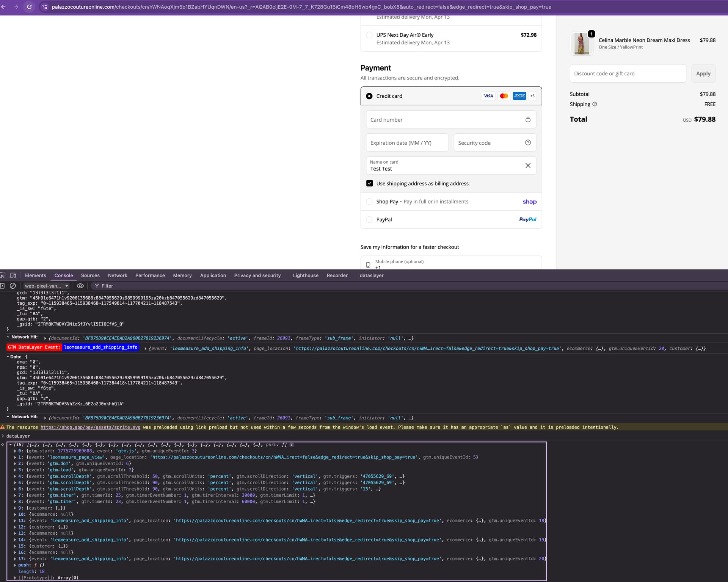Reload the page using the browser refresh icon
Screen dimensions: 728x582
[29, 7]
